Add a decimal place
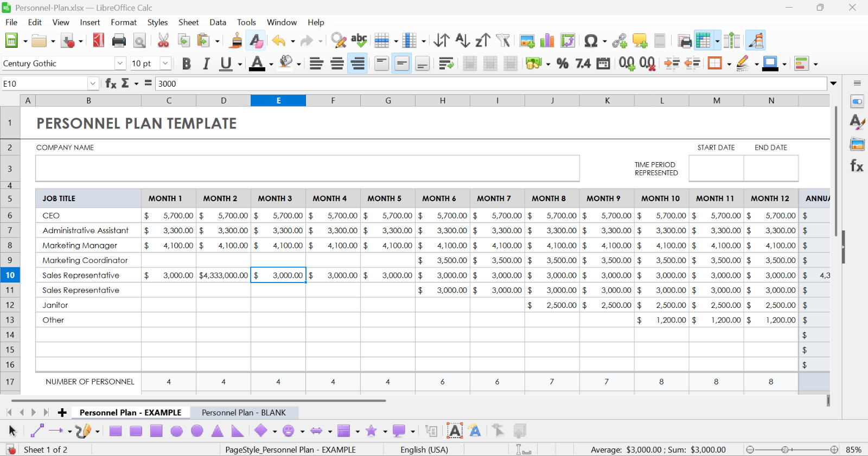 627,63
